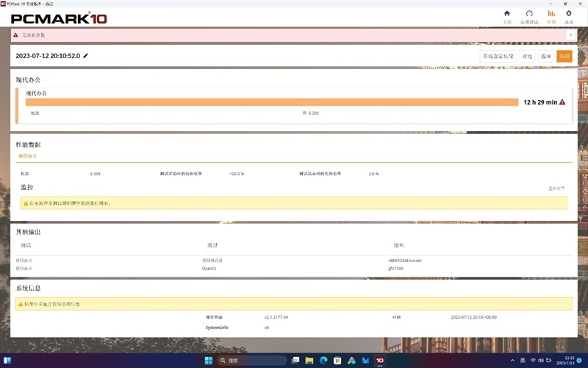The height and width of the screenshot is (368, 588).
Task: Launch Microsoft Edge from the taskbar
Action: tap(323, 361)
